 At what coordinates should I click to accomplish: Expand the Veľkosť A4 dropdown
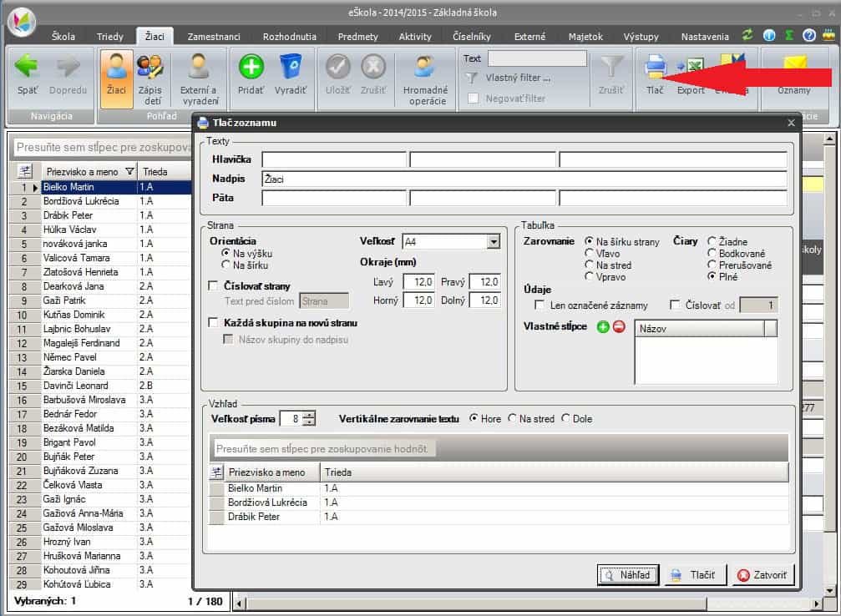[x=494, y=241]
